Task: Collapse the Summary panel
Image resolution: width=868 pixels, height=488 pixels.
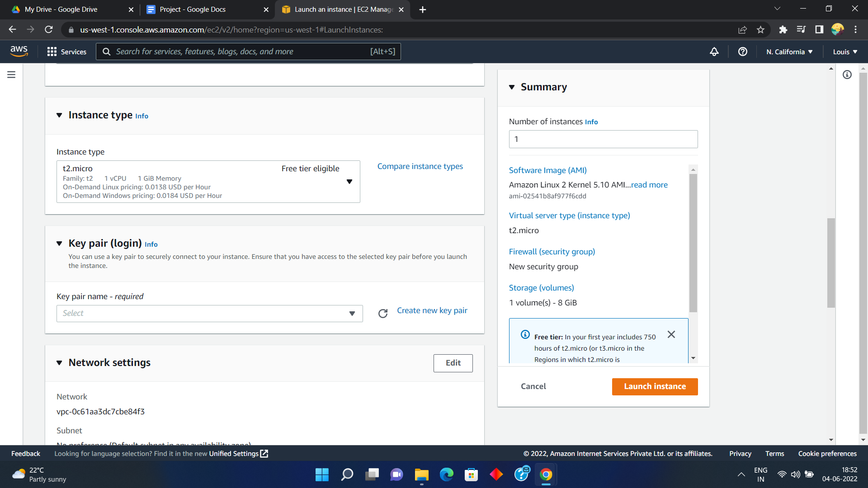Action: coord(512,87)
